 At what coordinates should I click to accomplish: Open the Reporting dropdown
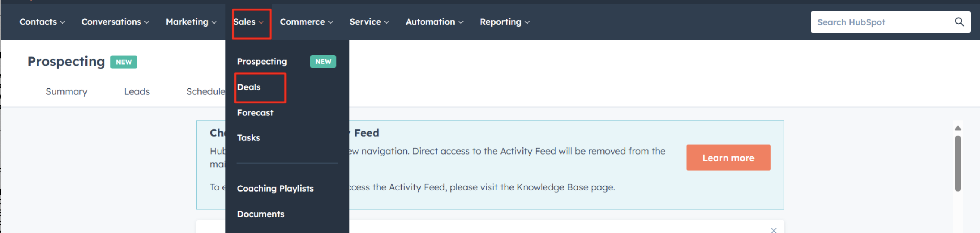click(x=505, y=22)
